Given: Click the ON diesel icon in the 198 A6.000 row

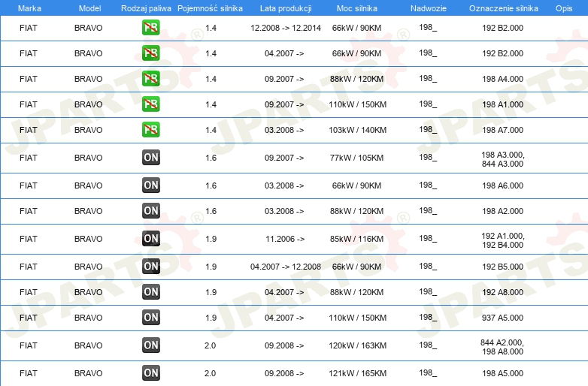Looking at the screenshot, I should [151, 185].
